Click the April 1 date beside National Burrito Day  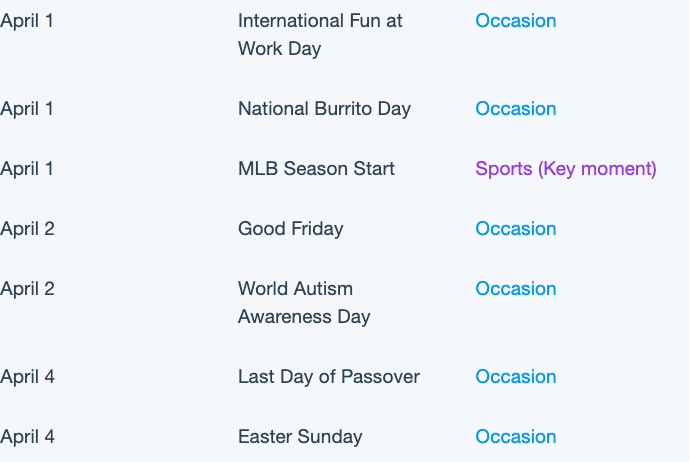[x=27, y=109]
